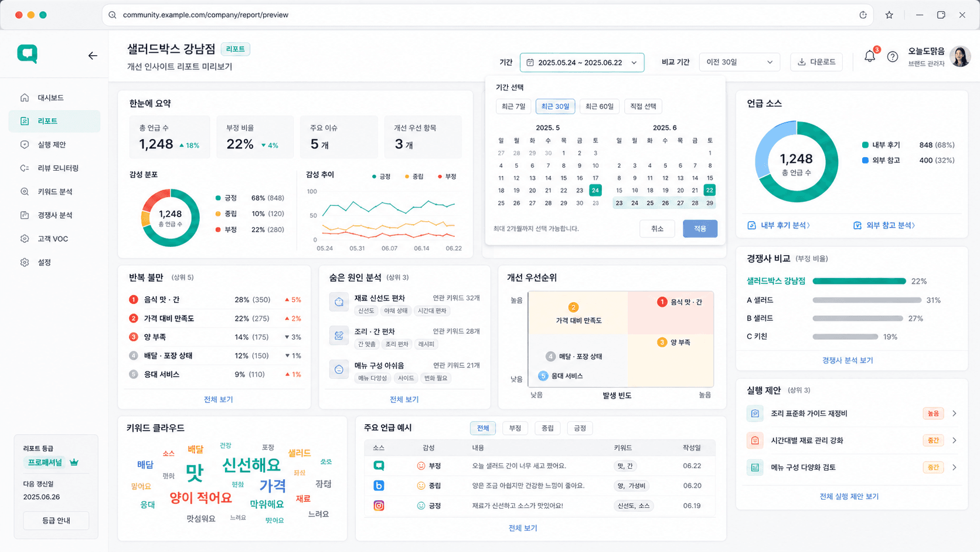This screenshot has height=552, width=980.
Task: Click Instagram source icon
Action: pyautogui.click(x=379, y=505)
